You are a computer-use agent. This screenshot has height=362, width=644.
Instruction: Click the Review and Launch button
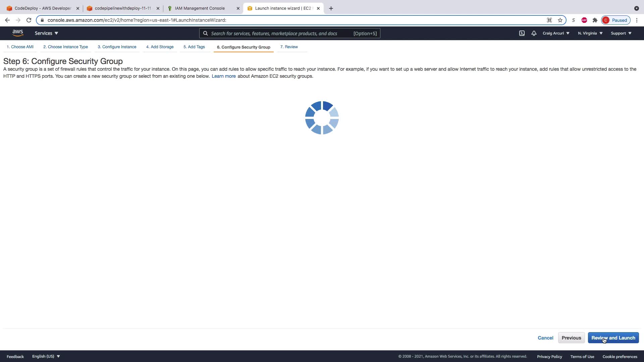click(x=613, y=338)
